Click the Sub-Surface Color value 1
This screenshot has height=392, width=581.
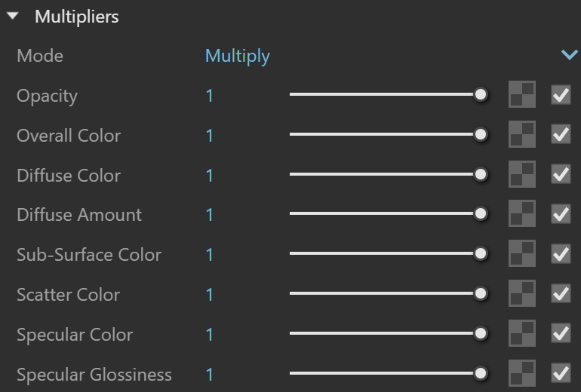click(x=209, y=255)
